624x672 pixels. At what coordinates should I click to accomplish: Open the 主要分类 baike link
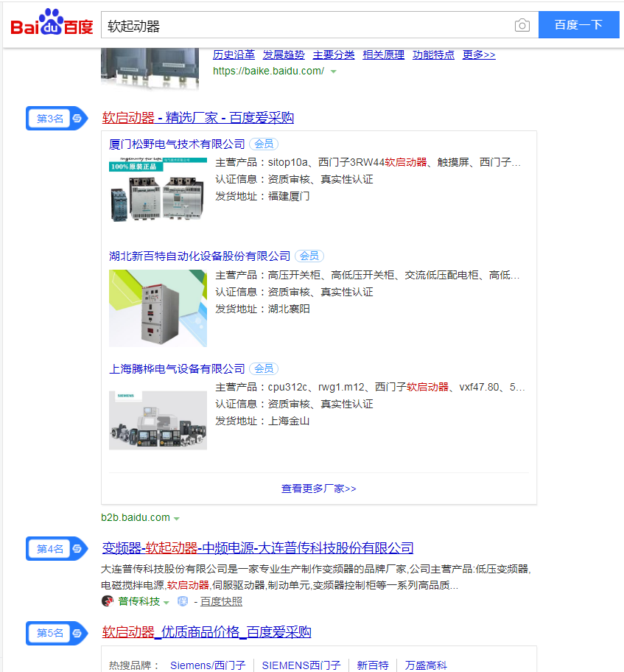coord(334,55)
